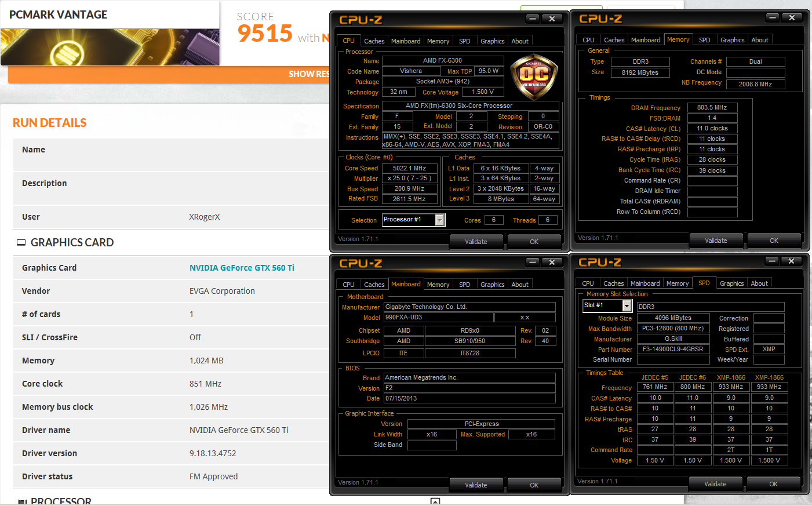Click OK in the DRAM timings Memory window

coord(774,241)
